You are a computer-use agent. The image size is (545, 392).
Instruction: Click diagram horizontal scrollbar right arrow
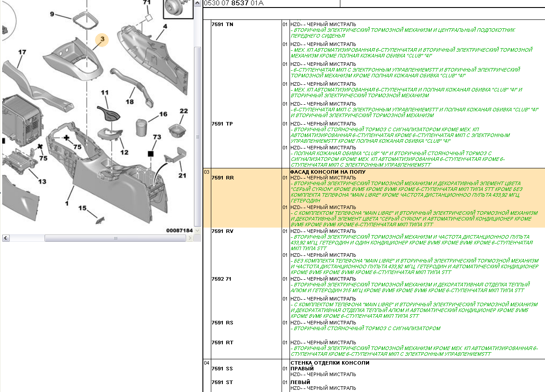click(190, 238)
